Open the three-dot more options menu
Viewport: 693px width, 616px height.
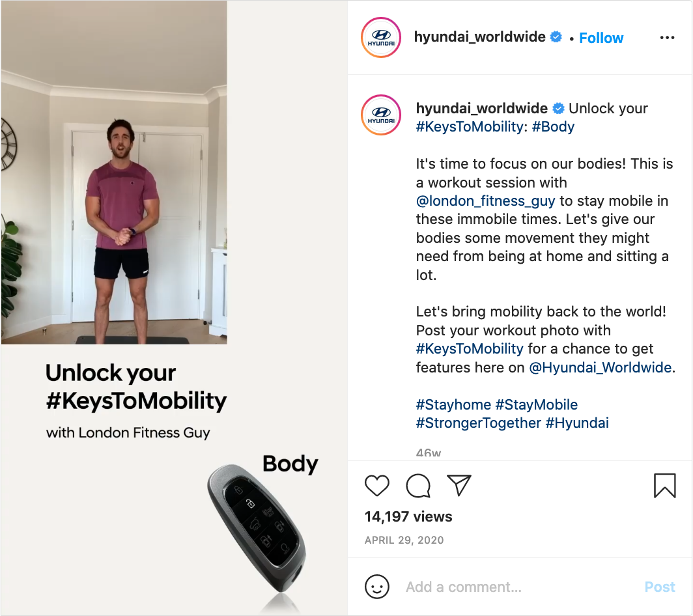pyautogui.click(x=667, y=38)
